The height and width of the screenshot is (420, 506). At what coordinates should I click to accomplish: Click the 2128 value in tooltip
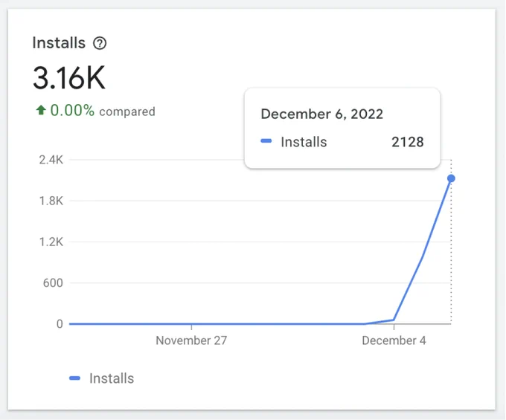408,142
